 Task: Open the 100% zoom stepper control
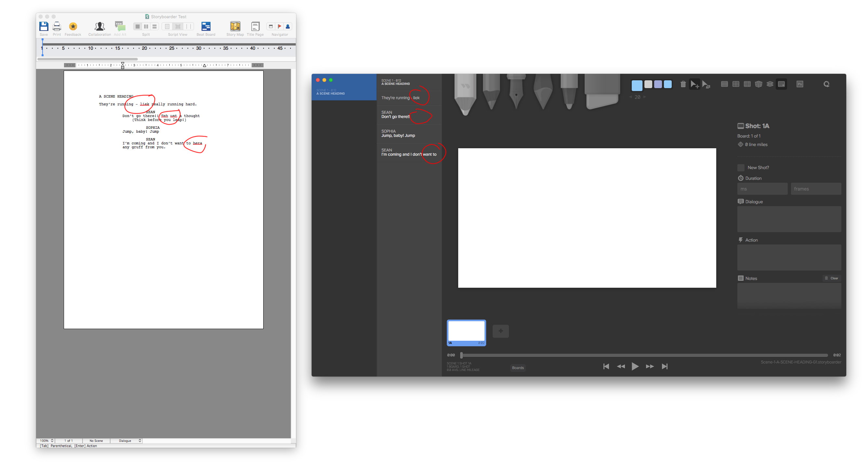[x=46, y=441]
